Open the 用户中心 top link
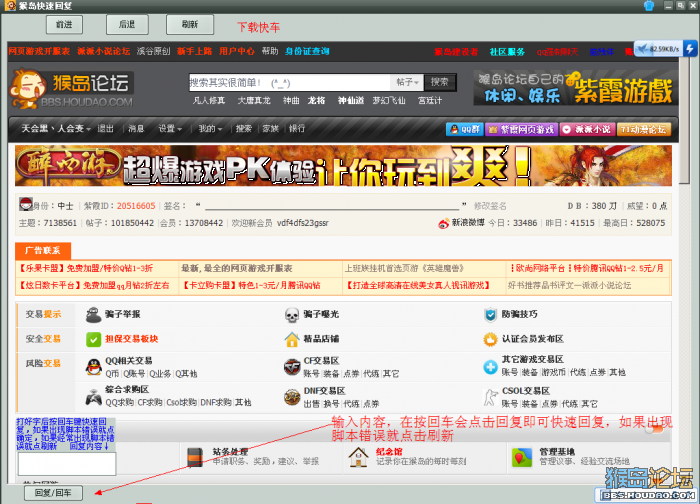The width and height of the screenshot is (700, 504). [x=237, y=51]
